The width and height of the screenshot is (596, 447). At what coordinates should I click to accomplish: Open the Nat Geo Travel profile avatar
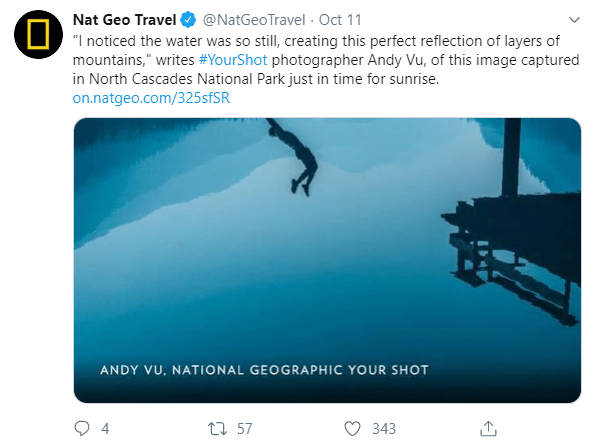coord(38,34)
